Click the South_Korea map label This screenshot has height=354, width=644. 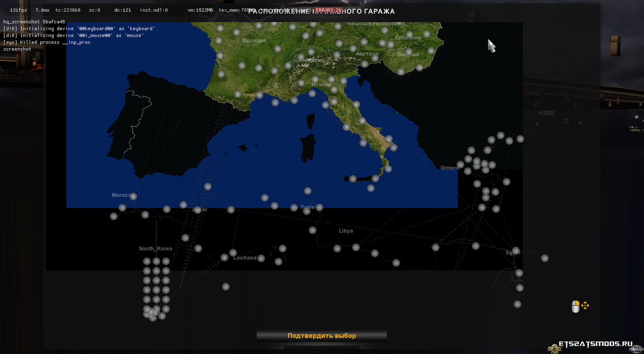click(x=156, y=248)
